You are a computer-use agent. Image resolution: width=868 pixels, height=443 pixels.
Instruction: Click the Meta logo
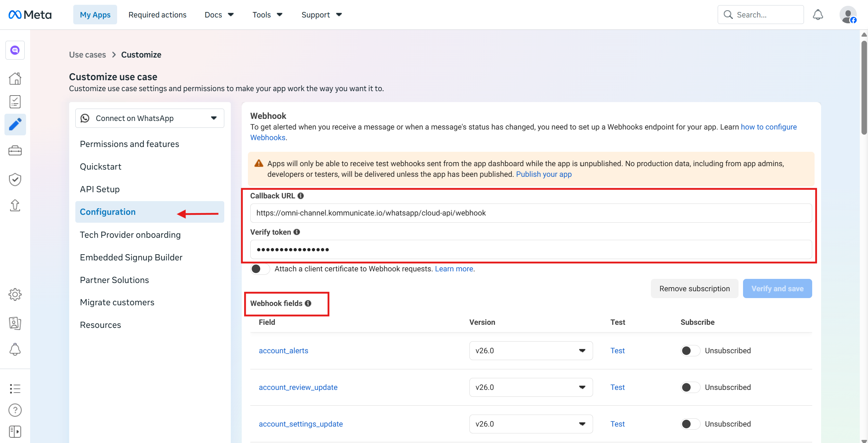point(30,15)
